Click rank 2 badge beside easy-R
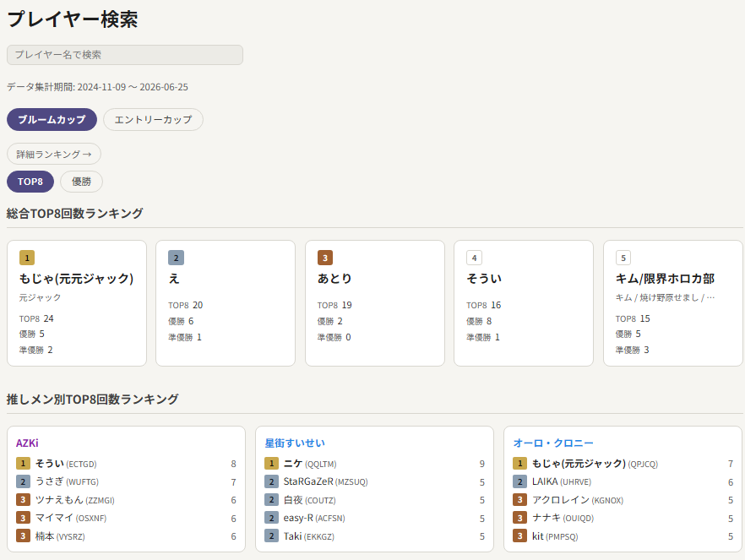The width and height of the screenshot is (745, 560). click(271, 518)
